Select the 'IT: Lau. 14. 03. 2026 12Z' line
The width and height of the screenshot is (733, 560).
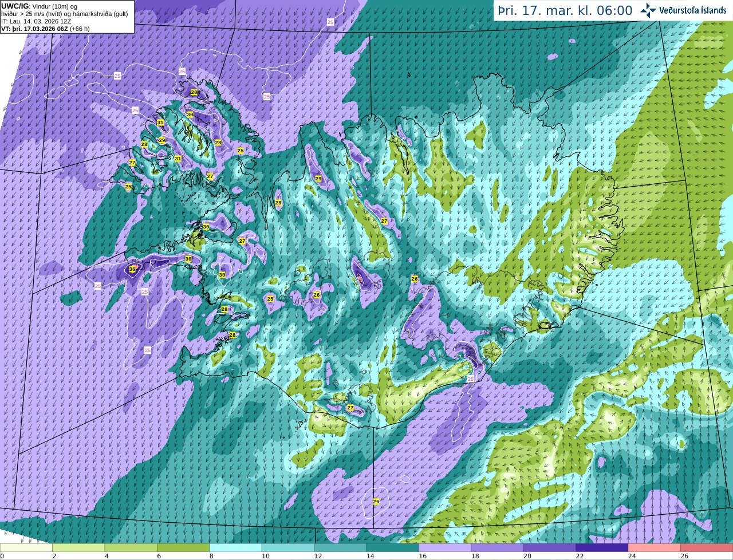point(36,21)
